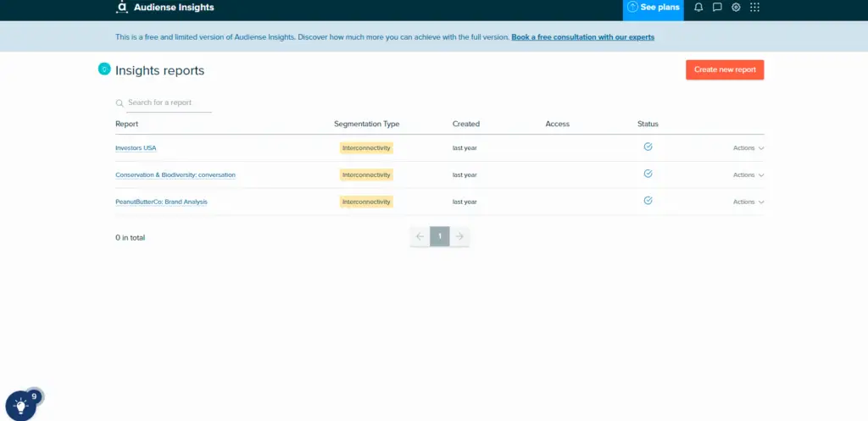868x421 pixels.
Task: Open the settings gear icon
Action: click(736, 7)
